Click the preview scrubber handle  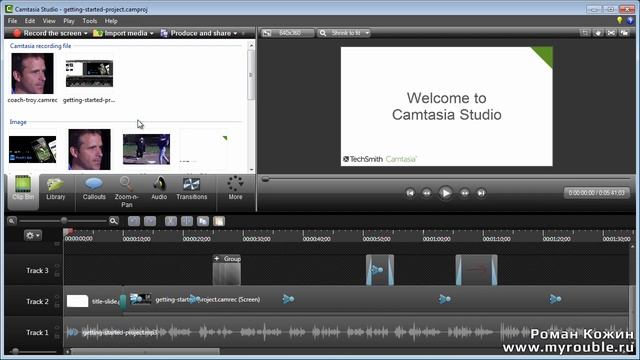(265, 179)
